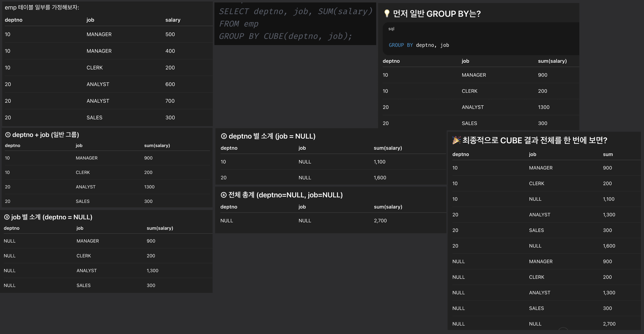
Task: Click the sum column header in final CUBE table
Action: pos(608,154)
